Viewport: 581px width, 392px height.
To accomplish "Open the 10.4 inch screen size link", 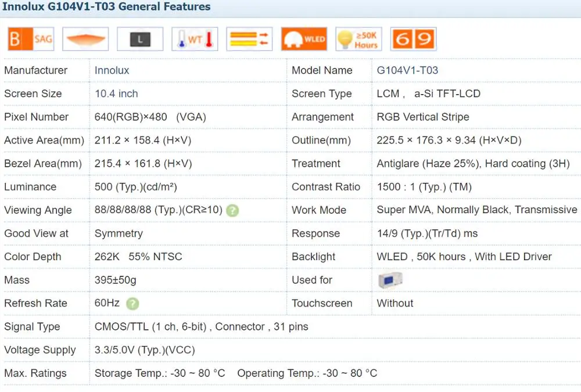I will point(116,93).
